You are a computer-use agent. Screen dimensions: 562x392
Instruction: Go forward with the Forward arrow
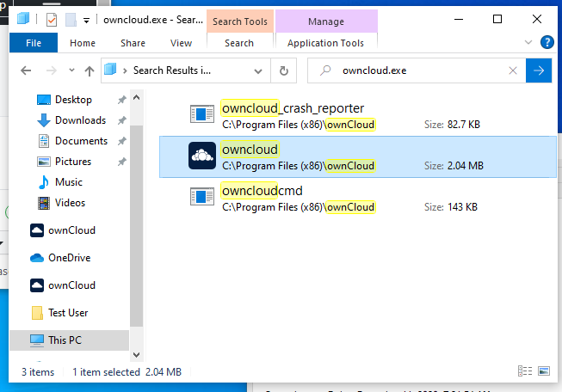pos(52,70)
